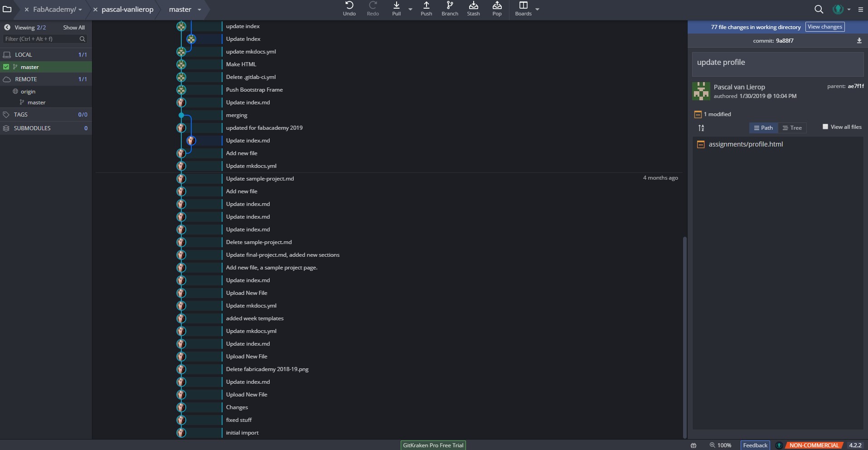Click the branch filter input field

41,39
